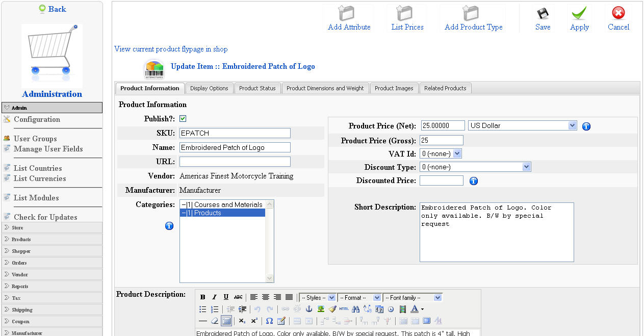Viewport: 644px width, 336px height.
Task: Click the SKU input field
Action: [x=235, y=133]
